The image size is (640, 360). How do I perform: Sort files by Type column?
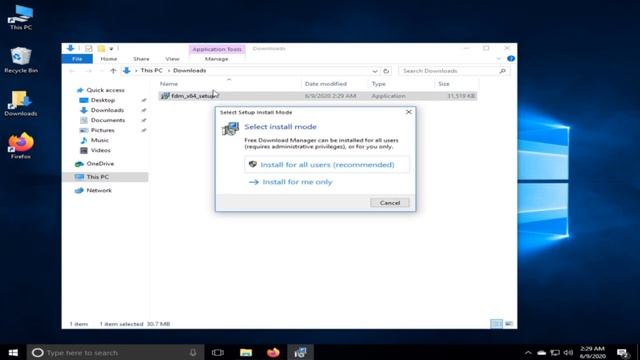click(x=378, y=84)
